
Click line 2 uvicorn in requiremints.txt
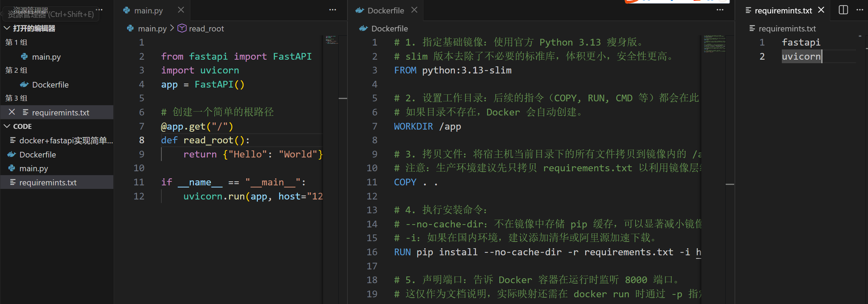[801, 56]
